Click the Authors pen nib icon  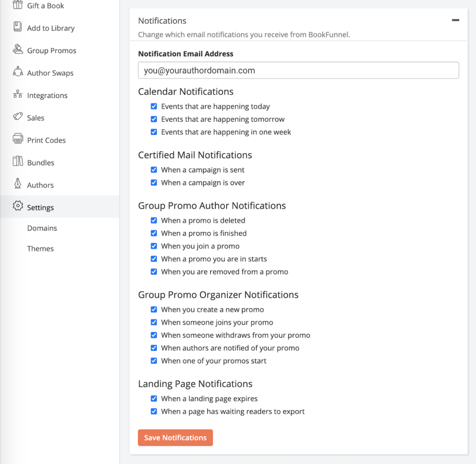click(18, 183)
